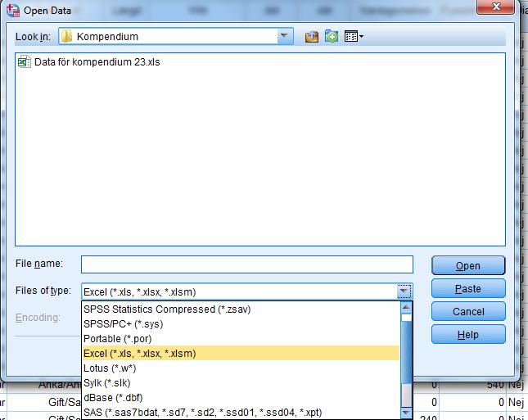Choose Sylk (*.slk) file type
Image resolution: width=528 pixels, height=420 pixels.
(241, 383)
